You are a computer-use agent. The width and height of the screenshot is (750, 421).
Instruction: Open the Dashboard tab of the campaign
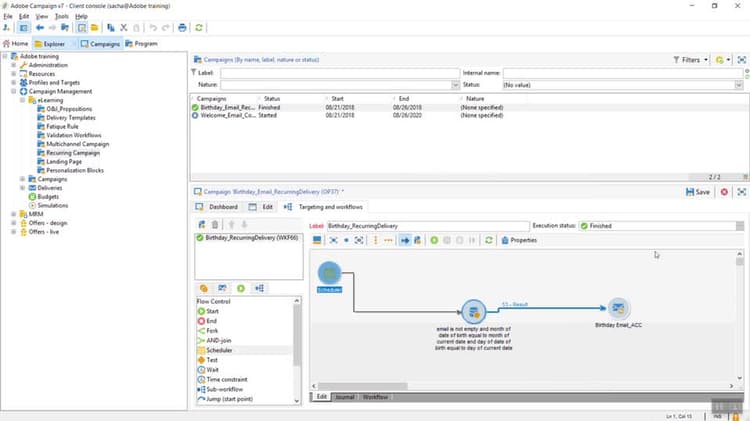[217, 207]
